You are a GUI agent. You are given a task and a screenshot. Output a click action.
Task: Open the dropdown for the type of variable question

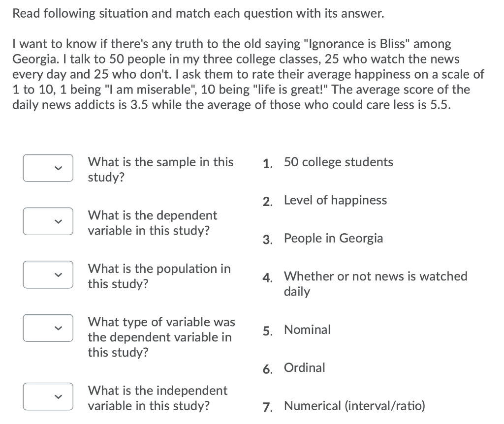(48, 328)
